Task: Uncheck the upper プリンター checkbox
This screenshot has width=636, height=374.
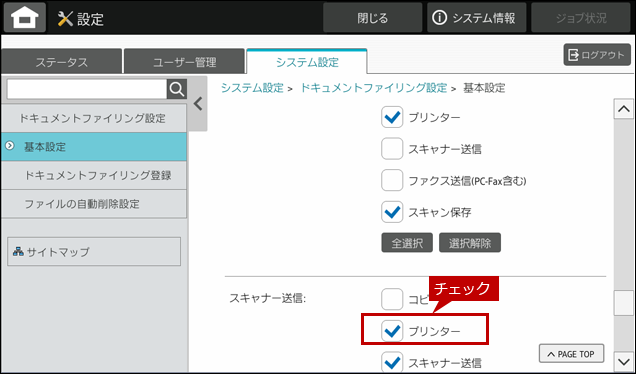Action: (392, 117)
